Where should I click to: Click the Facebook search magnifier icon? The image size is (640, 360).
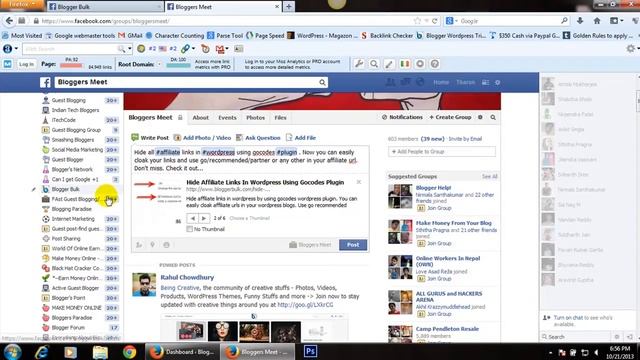(322, 82)
